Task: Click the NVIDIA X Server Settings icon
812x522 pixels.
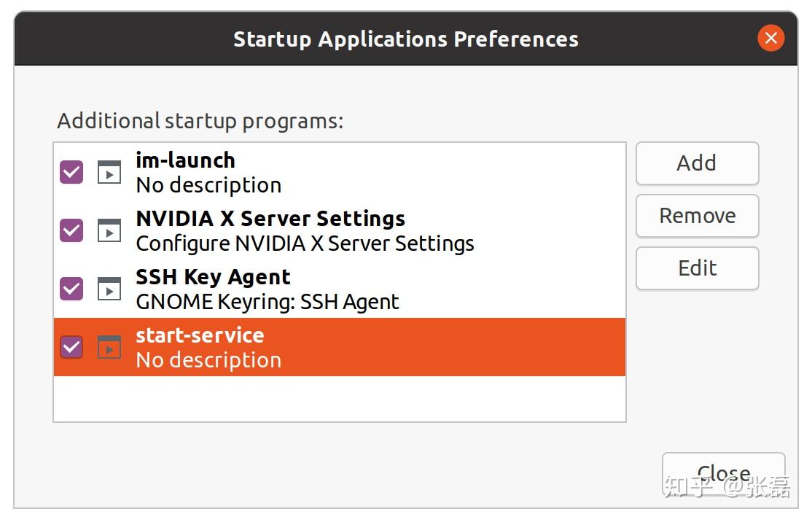Action: pyautogui.click(x=109, y=230)
